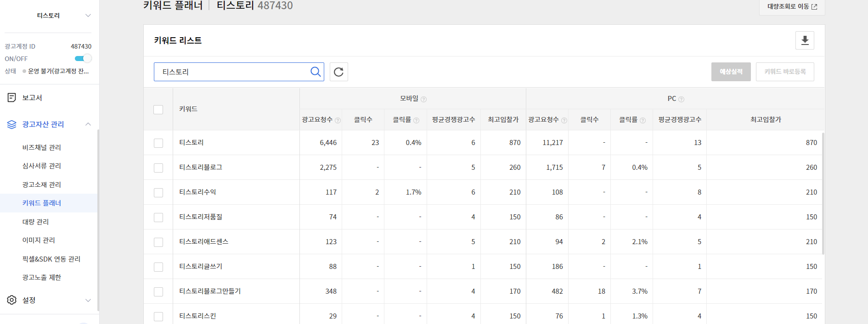Check the 티스토리블로그만들기 row checkbox
Viewport: 868px width, 324px height.
point(158,292)
